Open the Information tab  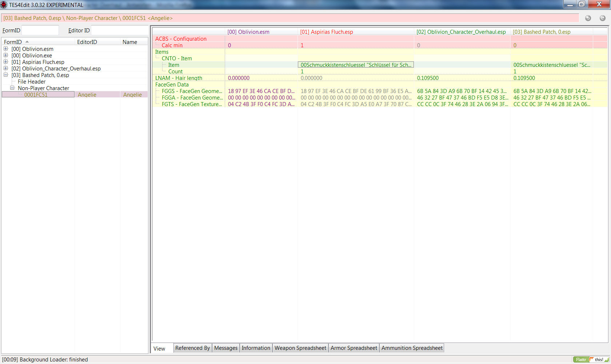(256, 348)
